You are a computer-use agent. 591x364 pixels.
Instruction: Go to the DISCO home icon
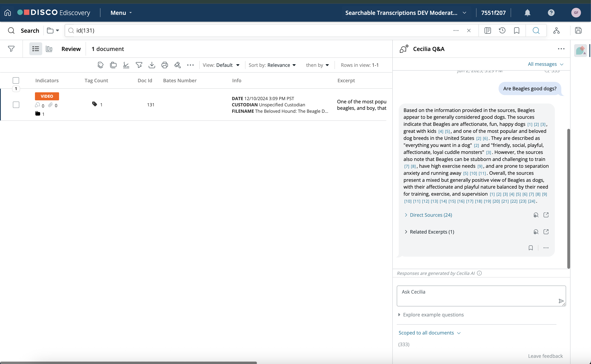[x=8, y=12]
